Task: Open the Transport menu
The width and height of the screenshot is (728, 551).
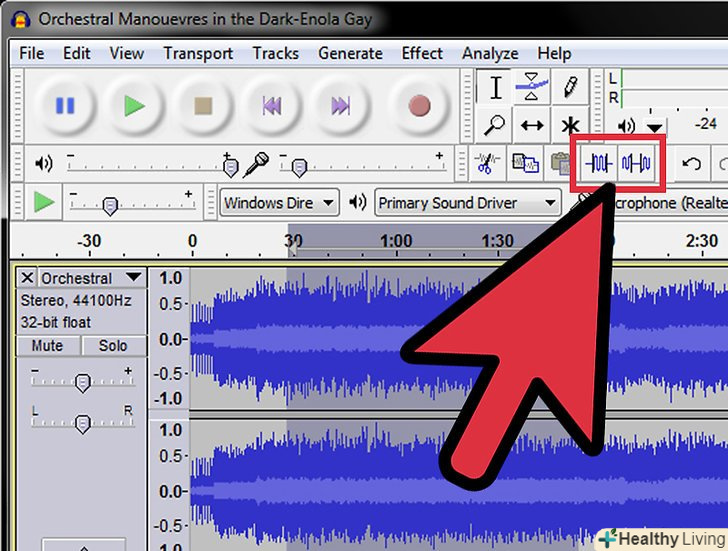Action: [x=198, y=53]
